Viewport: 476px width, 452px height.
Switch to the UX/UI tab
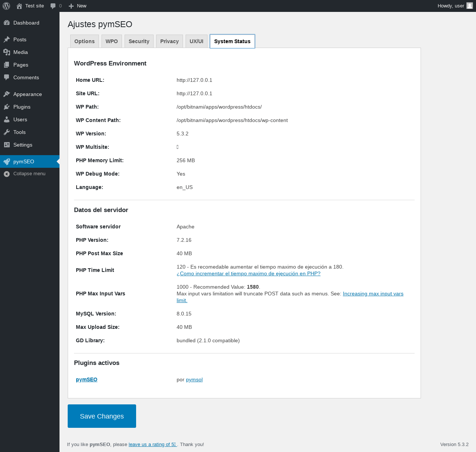pyautogui.click(x=196, y=41)
